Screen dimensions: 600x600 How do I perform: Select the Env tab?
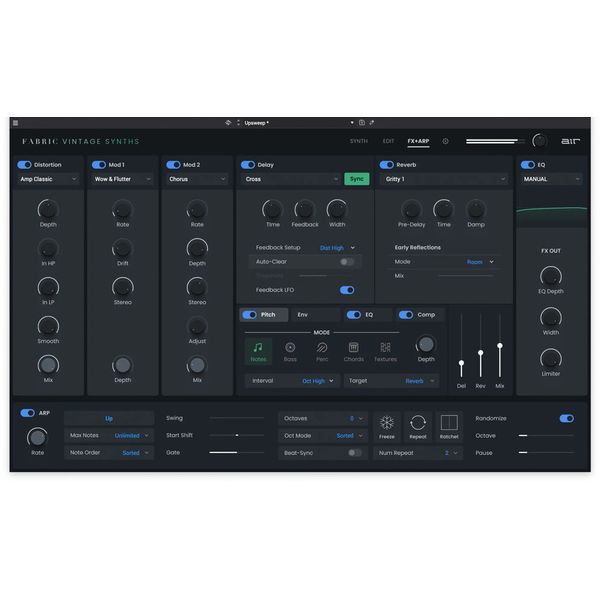316,315
